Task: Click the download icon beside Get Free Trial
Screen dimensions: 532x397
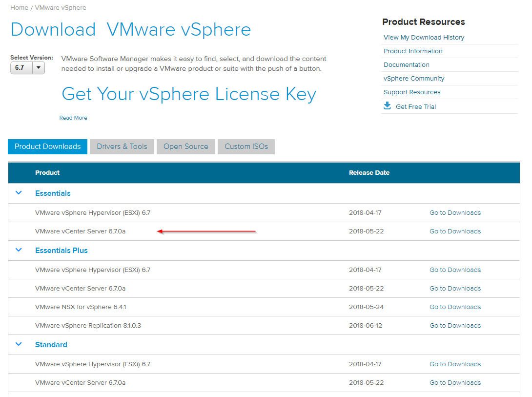Action: 387,105
